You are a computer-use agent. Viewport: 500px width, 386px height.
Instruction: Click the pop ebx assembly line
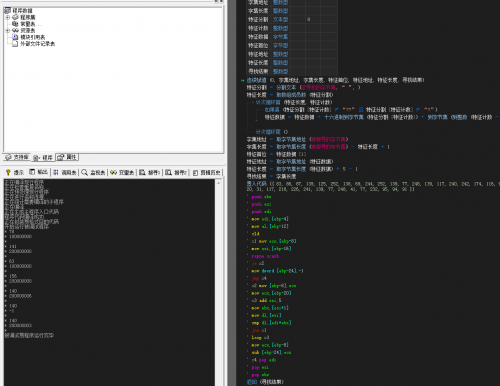(x=260, y=375)
